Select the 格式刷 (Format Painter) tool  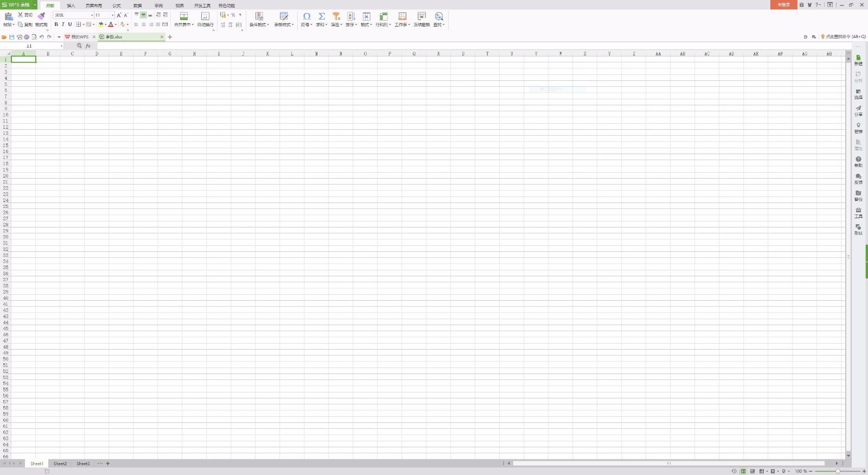41,17
